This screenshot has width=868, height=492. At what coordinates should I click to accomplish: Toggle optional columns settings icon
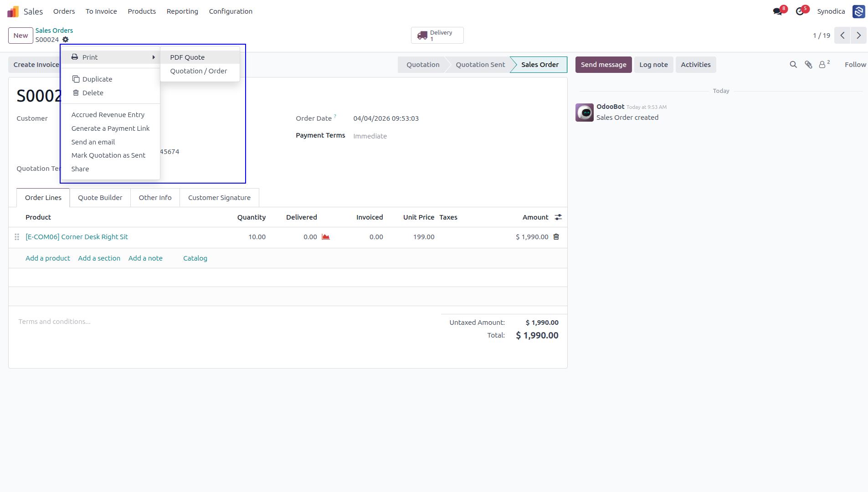[558, 217]
